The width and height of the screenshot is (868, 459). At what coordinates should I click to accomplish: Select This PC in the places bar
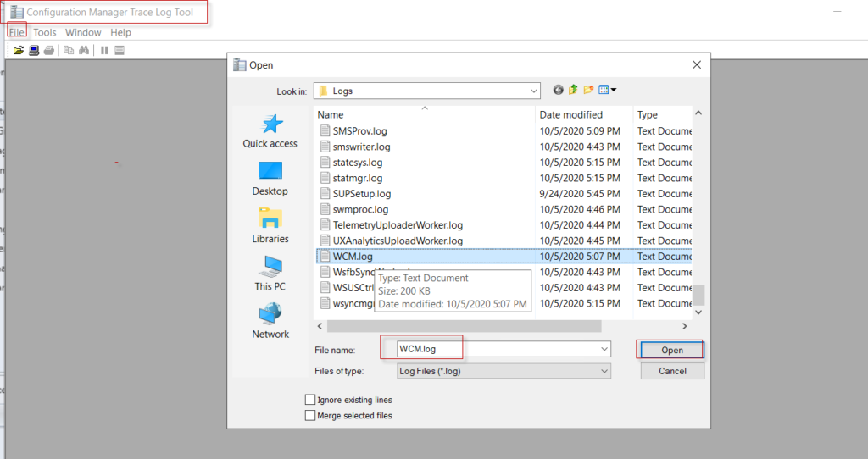pyautogui.click(x=270, y=274)
